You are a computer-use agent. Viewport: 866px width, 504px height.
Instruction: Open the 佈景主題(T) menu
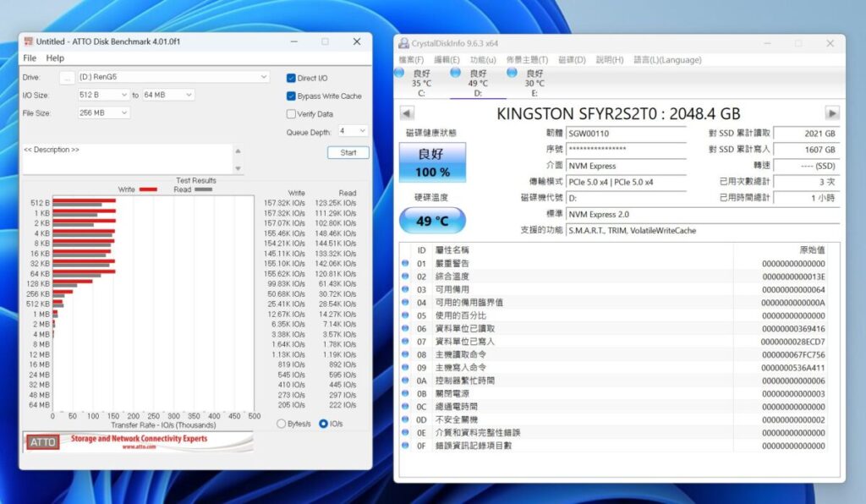(527, 60)
